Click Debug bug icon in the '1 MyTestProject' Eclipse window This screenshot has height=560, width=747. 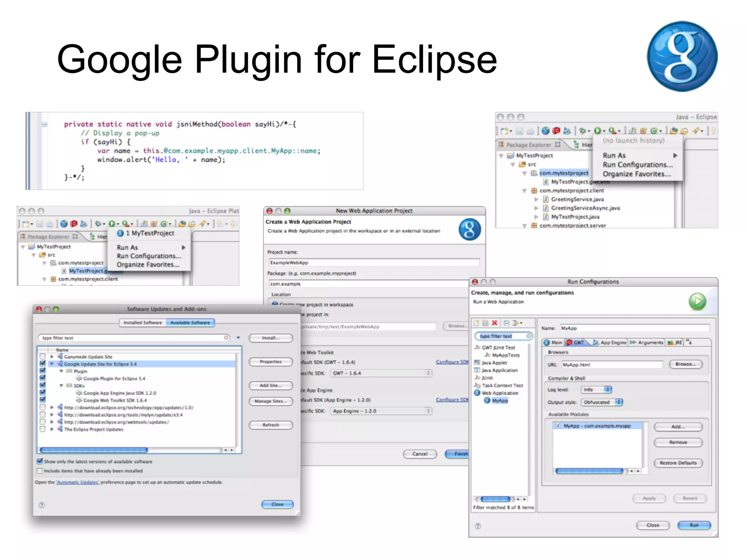(98, 224)
